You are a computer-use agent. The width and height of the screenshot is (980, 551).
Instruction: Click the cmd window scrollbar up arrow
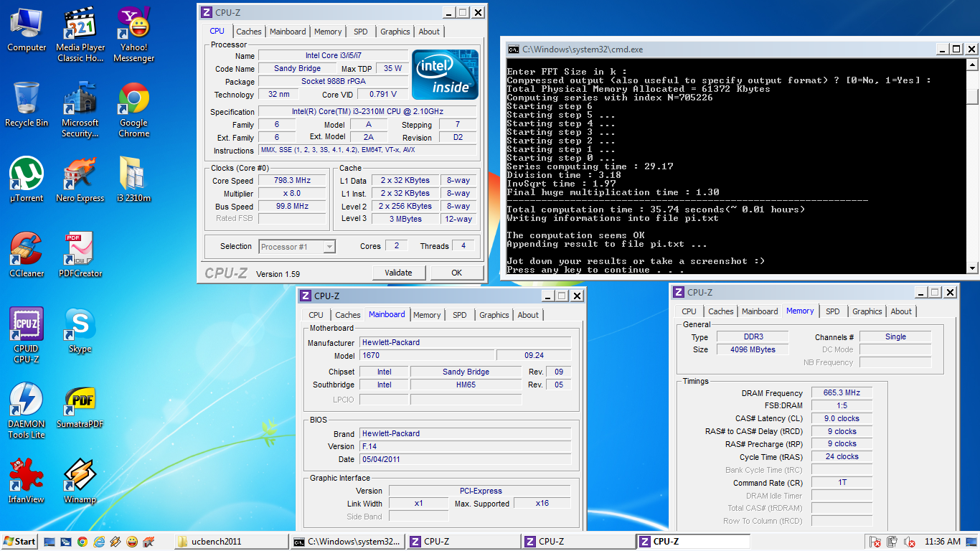(x=972, y=65)
